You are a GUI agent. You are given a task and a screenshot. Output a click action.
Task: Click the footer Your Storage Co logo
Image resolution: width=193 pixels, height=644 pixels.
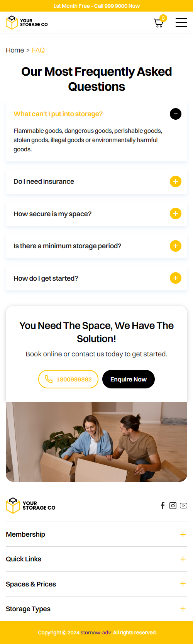click(31, 505)
